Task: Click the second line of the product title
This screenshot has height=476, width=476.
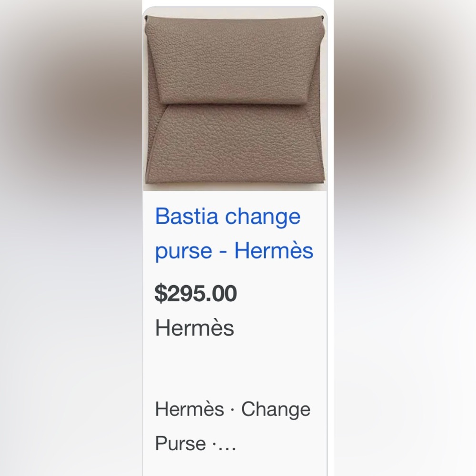Action: pos(233,251)
